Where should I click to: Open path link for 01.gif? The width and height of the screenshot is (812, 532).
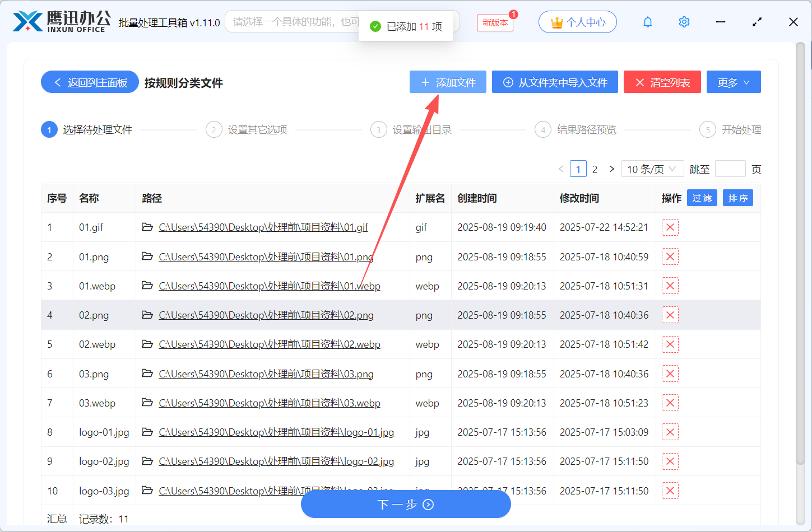(x=263, y=227)
